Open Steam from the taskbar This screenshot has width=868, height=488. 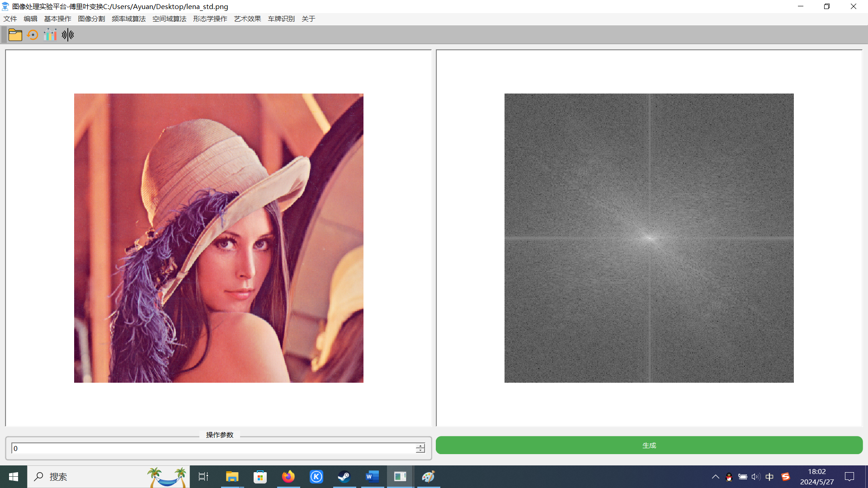[x=344, y=476]
